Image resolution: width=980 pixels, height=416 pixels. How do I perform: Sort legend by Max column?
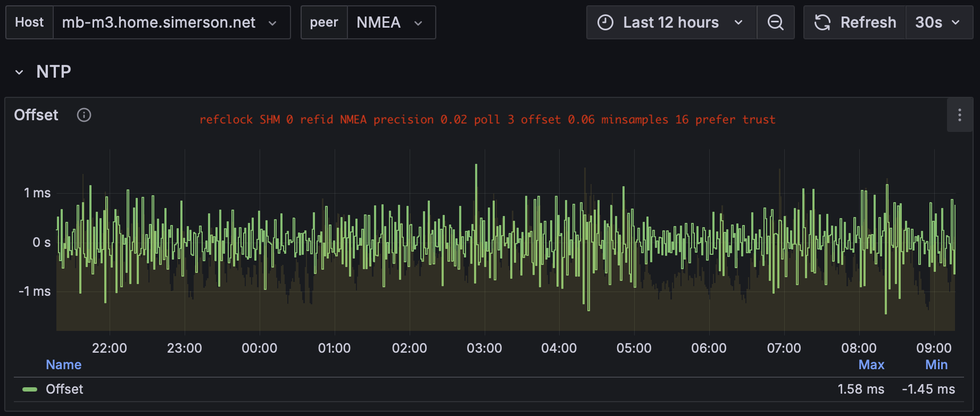point(871,365)
